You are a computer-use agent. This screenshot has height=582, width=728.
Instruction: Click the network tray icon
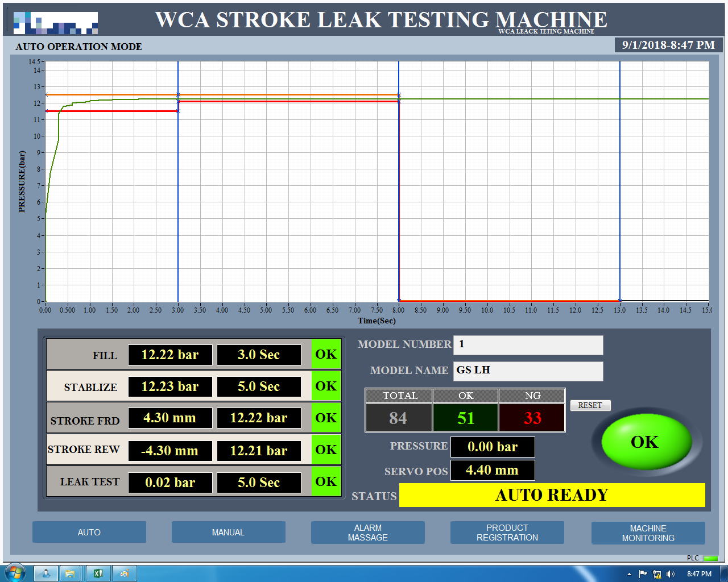657,574
